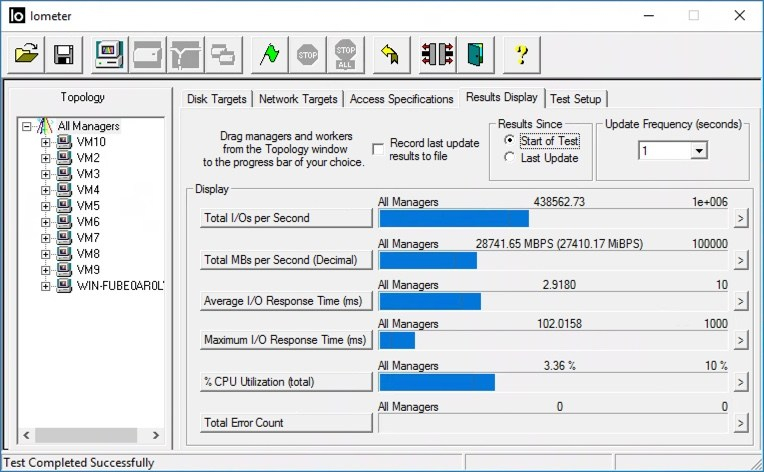Click the CPU Utilization progress bar
The width and height of the screenshot is (764, 472).
553,382
